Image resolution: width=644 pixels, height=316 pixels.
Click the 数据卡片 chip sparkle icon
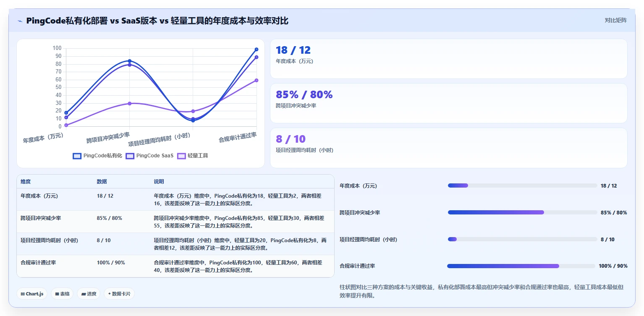109,294
